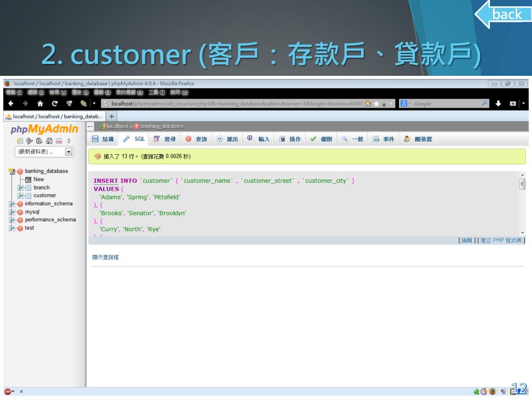Open the 操作 (Operations) tab
Viewport: 532px width, 399px height.
click(x=290, y=139)
